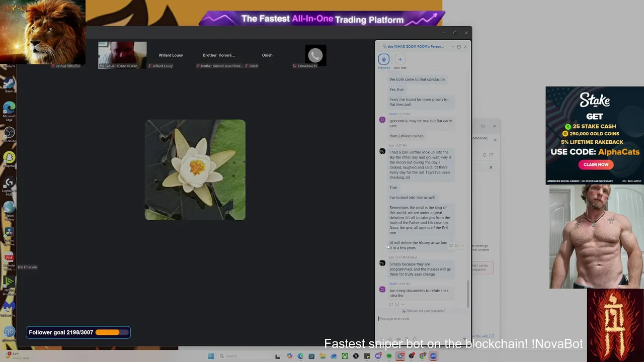Switch to Zoom from the taskbar
Screen dimensions: 644x362
433,356
